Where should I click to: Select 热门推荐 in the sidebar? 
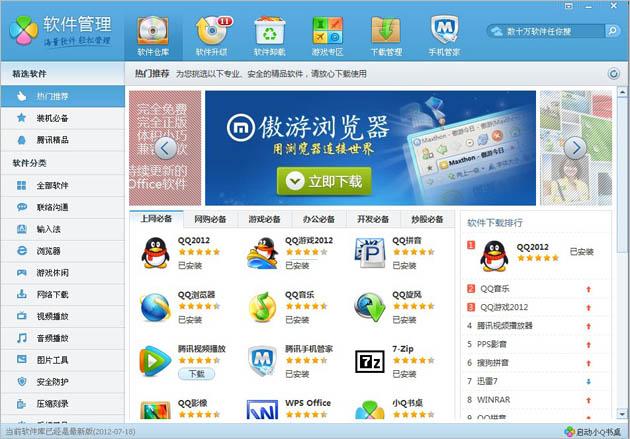click(x=63, y=96)
